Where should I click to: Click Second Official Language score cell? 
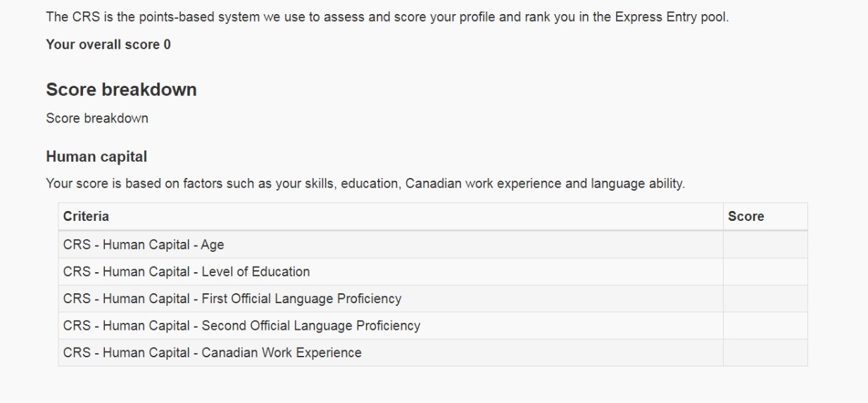[x=765, y=326]
